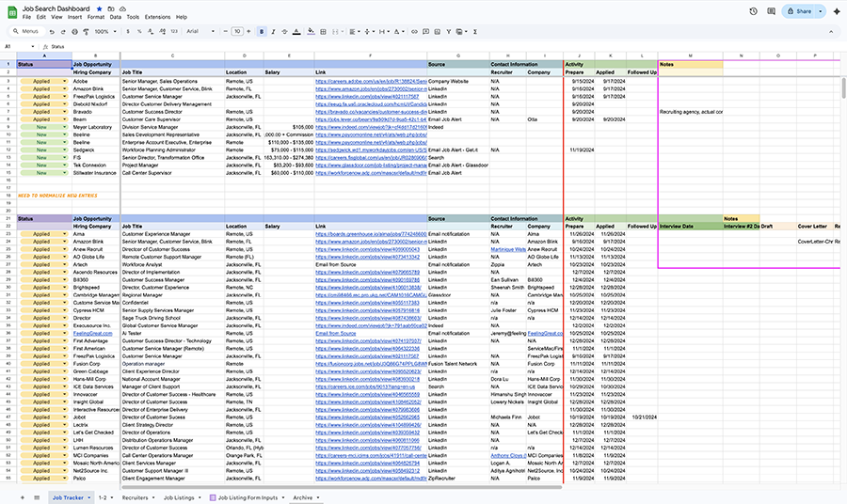Switch to the Archive sheet tab

click(302, 497)
